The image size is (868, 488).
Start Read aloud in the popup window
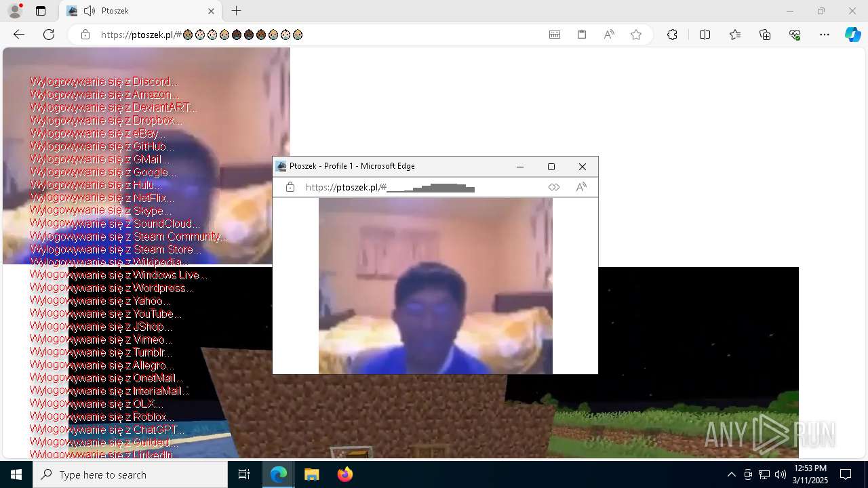(581, 187)
